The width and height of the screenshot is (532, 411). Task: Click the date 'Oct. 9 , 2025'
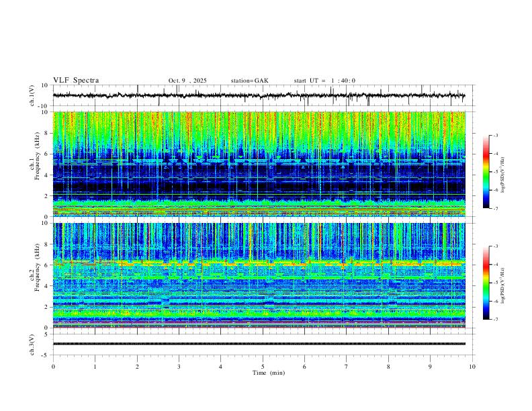187,81
